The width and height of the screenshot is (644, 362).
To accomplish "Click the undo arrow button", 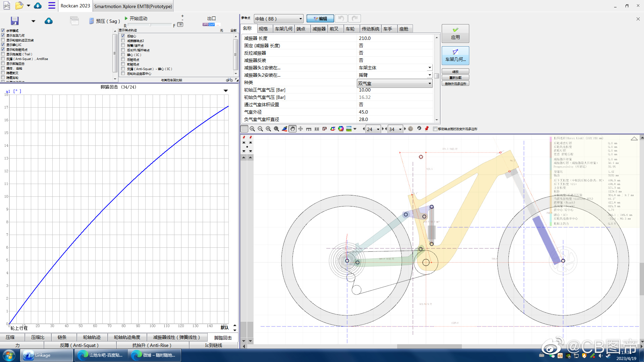I will (x=341, y=18).
